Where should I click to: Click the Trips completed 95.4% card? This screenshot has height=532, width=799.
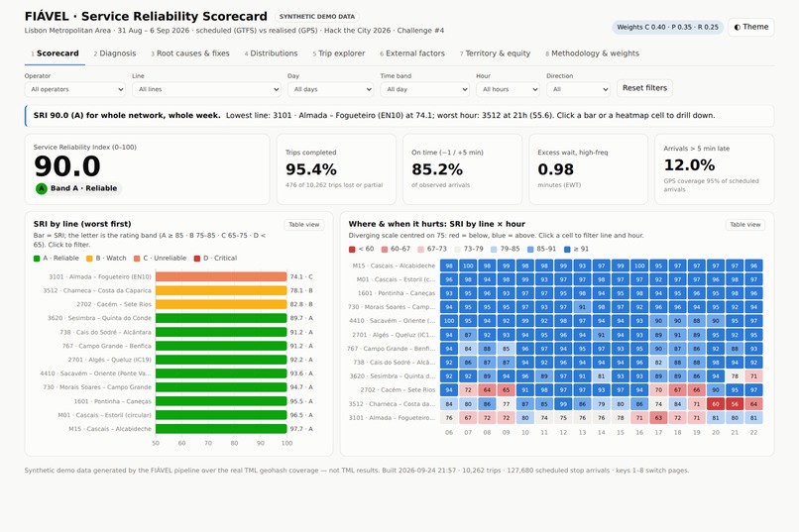336,169
